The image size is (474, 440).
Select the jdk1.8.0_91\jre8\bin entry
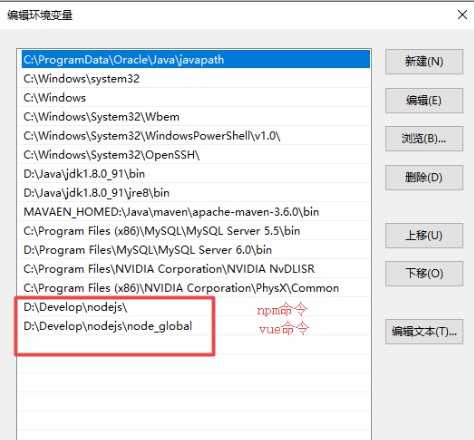tap(196, 193)
